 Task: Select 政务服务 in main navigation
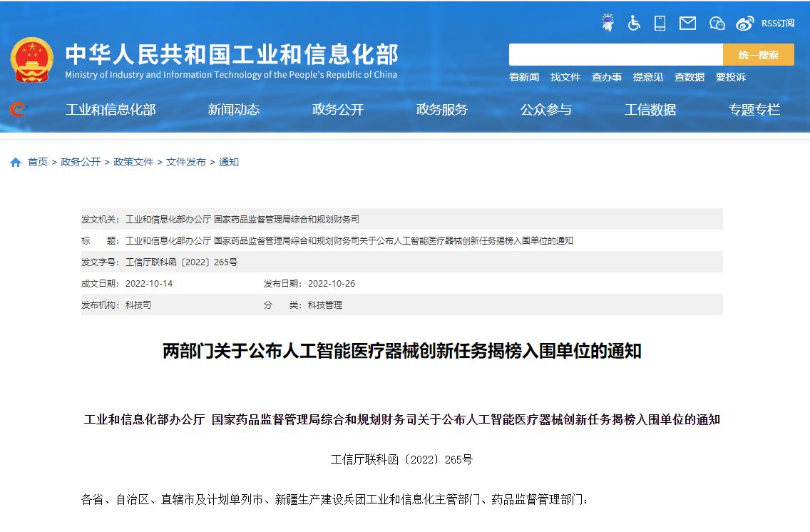point(441,110)
